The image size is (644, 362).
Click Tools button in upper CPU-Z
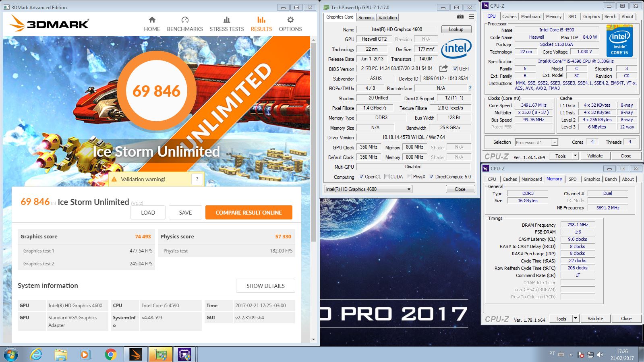point(560,156)
